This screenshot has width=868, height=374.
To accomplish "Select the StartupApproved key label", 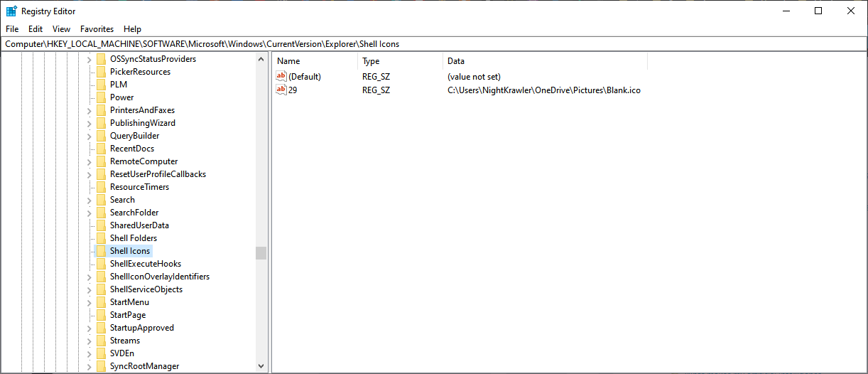I will [x=141, y=328].
